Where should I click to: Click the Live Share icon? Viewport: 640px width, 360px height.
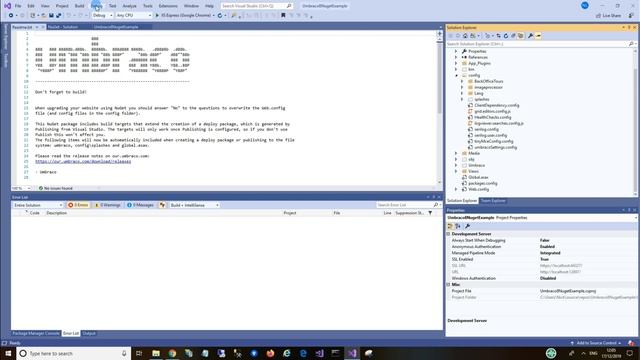pyautogui.click(x=598, y=16)
